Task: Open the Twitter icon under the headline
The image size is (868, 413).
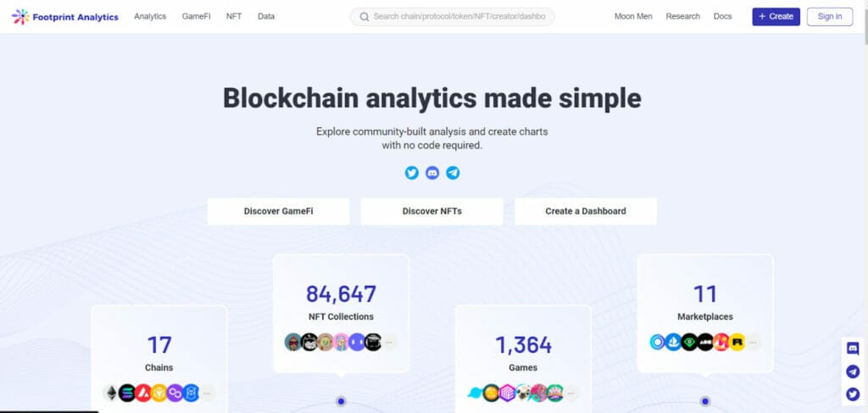Action: [x=412, y=173]
